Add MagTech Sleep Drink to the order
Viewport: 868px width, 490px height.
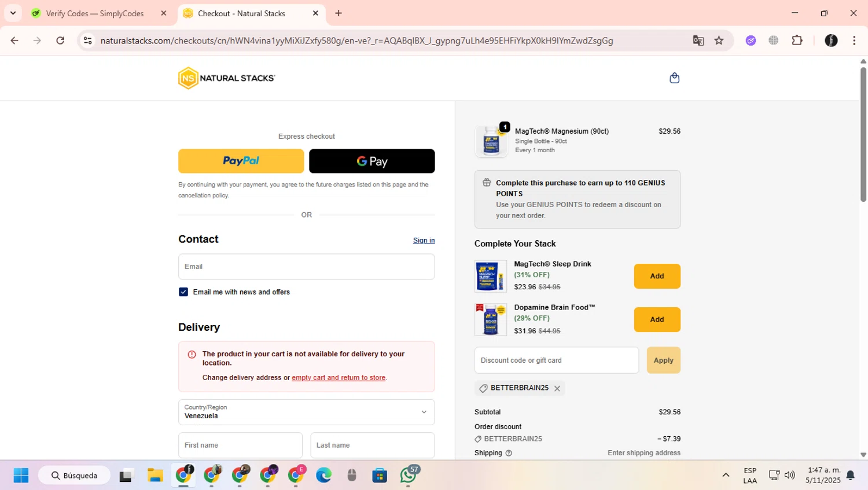click(657, 276)
